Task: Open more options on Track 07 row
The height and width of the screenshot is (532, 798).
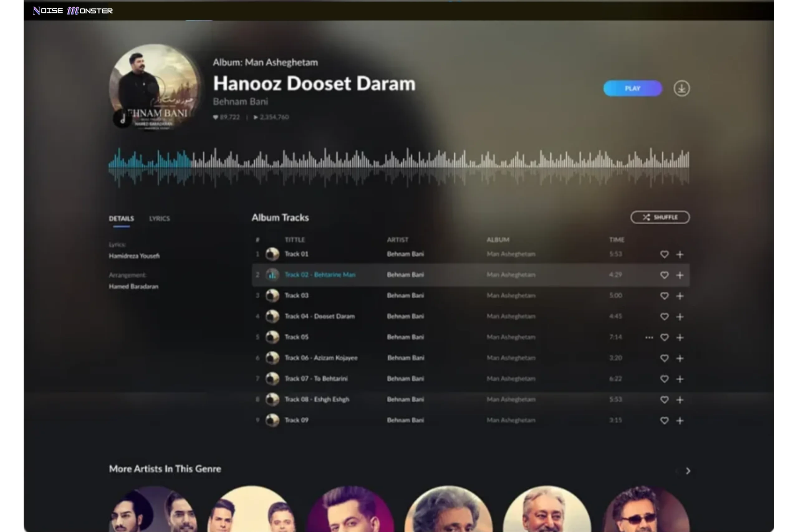Action: tap(649, 379)
